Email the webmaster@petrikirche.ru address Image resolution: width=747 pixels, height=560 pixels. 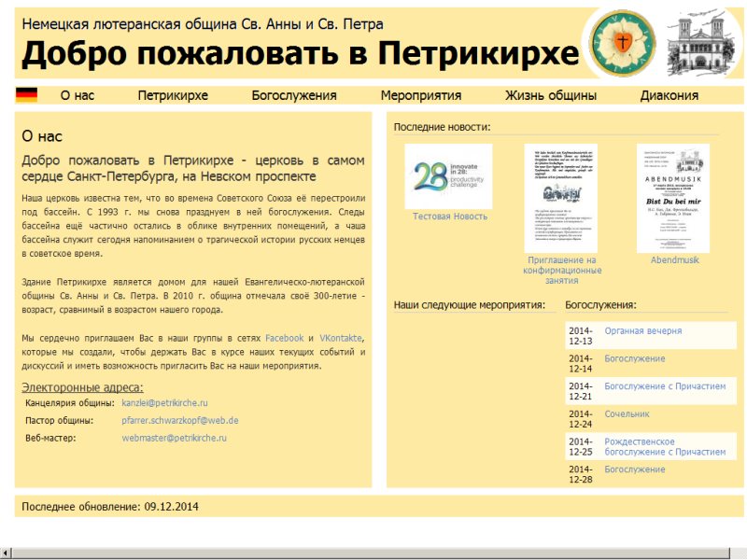pyautogui.click(x=175, y=438)
